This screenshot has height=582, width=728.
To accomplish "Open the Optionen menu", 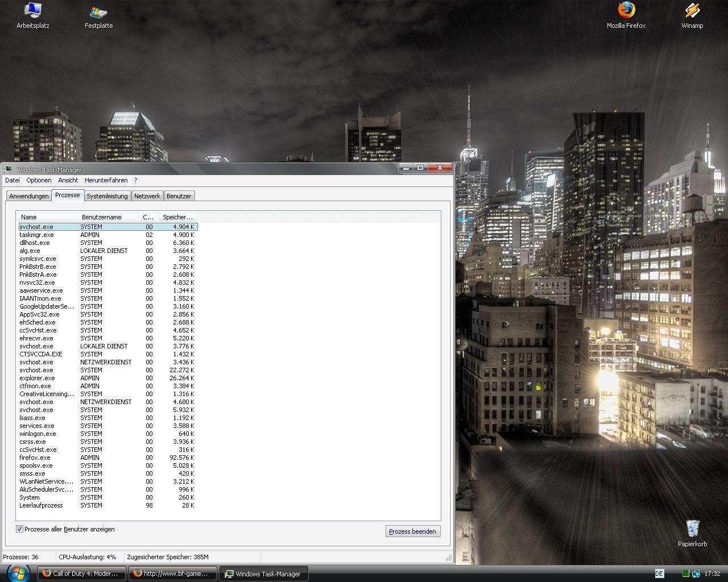I will (39, 180).
